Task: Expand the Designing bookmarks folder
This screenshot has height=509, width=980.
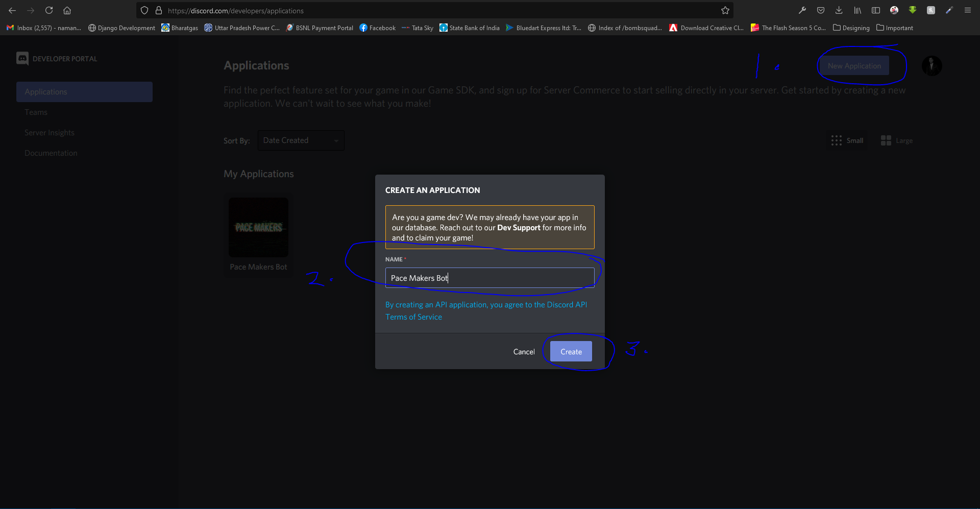Action: pos(851,28)
